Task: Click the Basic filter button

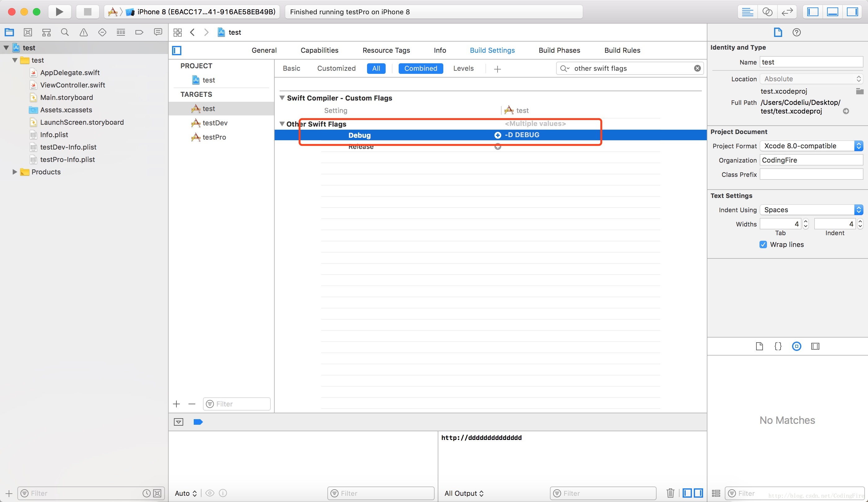Action: [291, 68]
